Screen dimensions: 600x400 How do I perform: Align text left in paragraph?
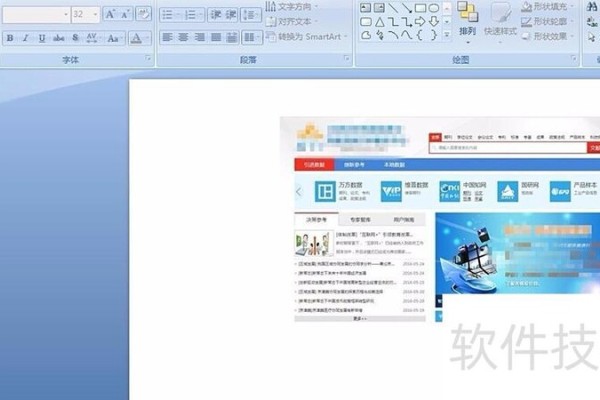[167, 37]
